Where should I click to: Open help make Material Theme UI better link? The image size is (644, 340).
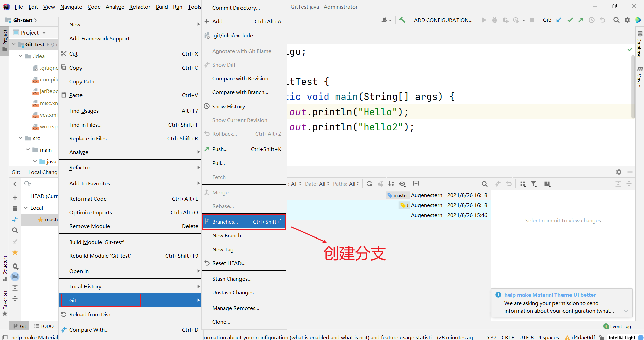click(x=550, y=295)
